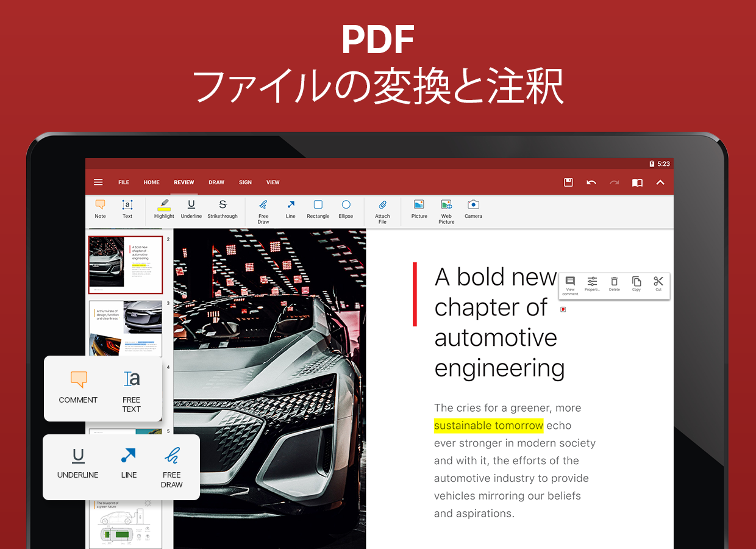Select page 2 thumbnail
The height and width of the screenshot is (549, 756).
[x=126, y=265]
